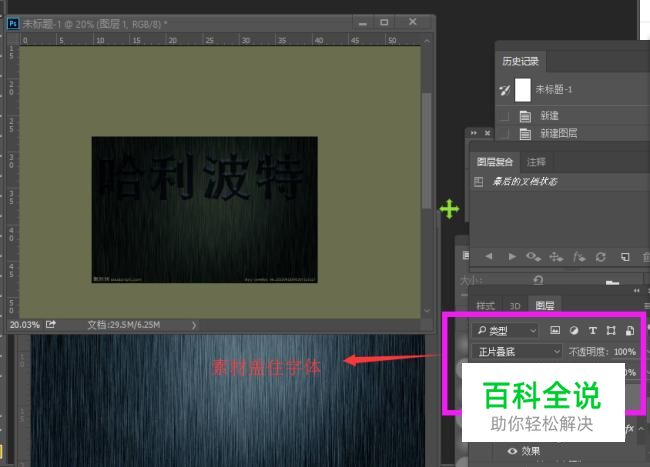Filter layers for shape layers
This screenshot has height=467, width=650.
tap(611, 330)
